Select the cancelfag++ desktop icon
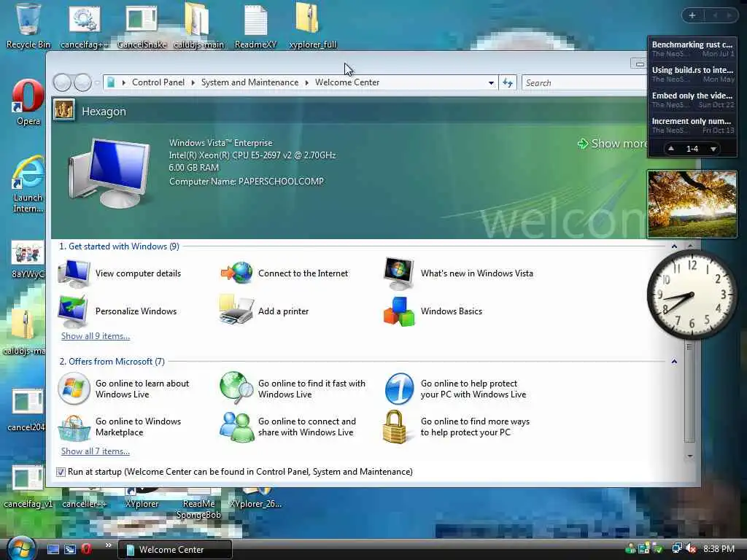 (85, 27)
